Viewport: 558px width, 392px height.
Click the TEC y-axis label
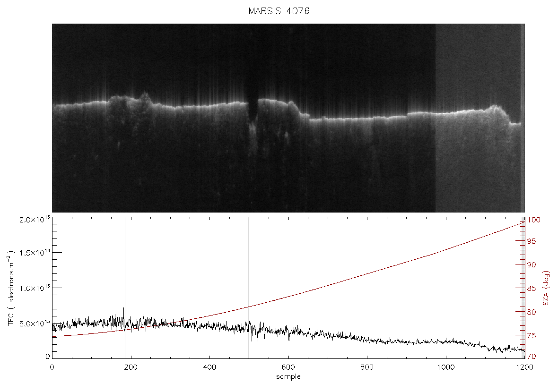11,288
